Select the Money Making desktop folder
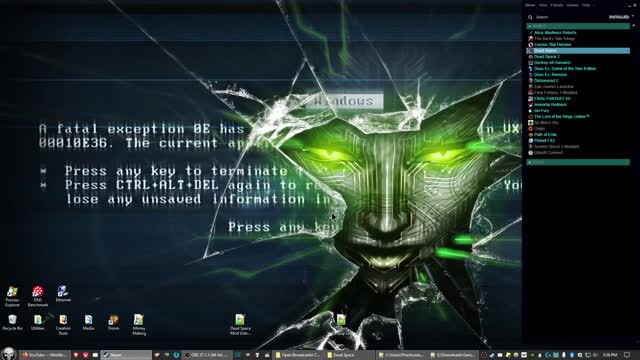 click(x=139, y=324)
